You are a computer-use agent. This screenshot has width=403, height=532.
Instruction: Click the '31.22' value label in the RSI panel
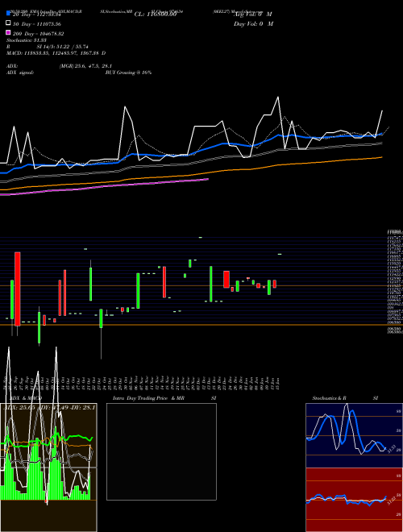391,500
